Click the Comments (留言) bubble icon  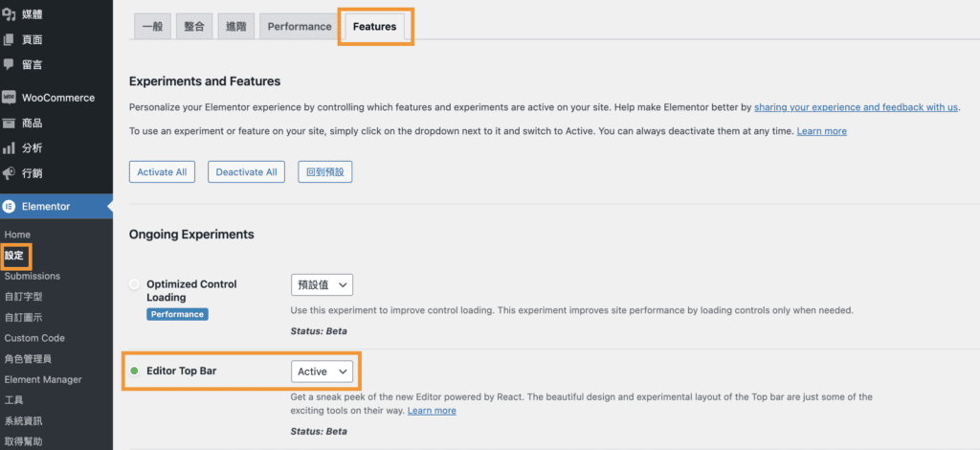tap(9, 64)
